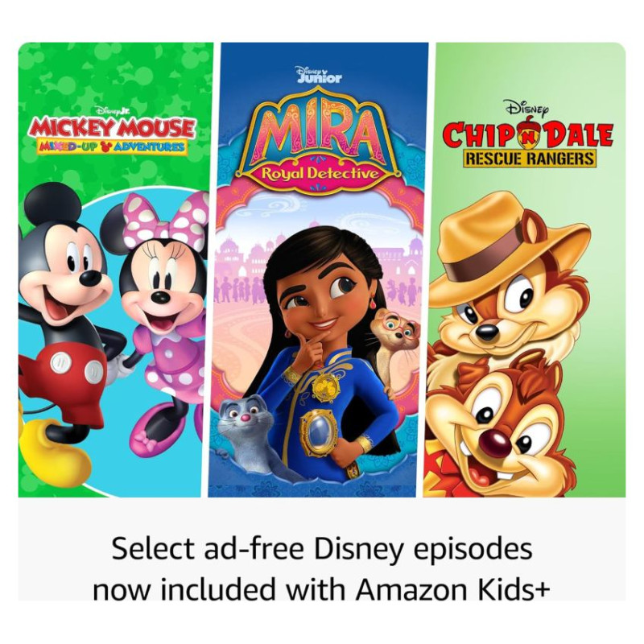Open the Mickey Mouse poster panel
This screenshot has width=644, height=644.
(x=115, y=270)
